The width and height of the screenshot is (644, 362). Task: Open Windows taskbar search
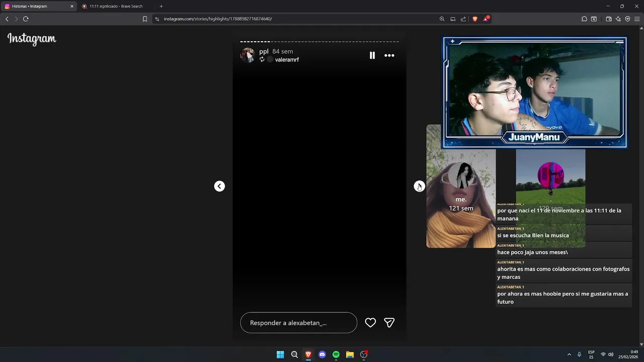point(294,354)
